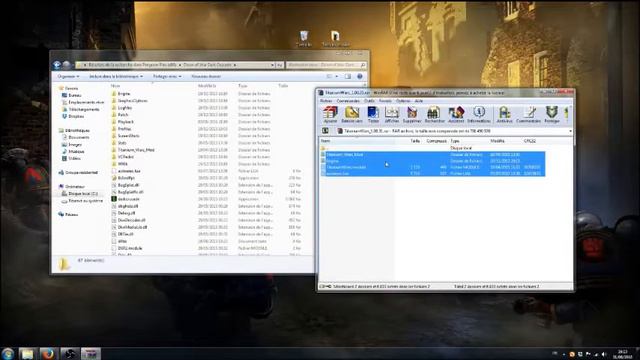Go up one level button in WinRAR address bar

[x=325, y=131]
